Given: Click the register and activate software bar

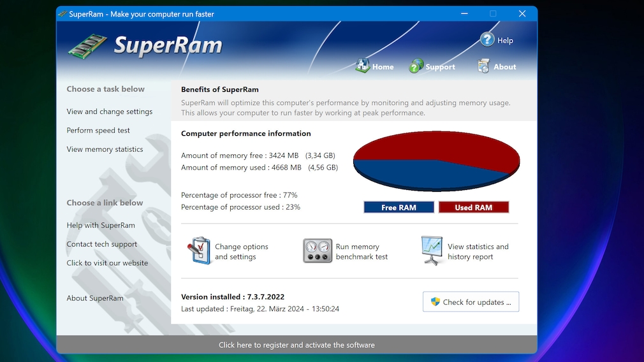Looking at the screenshot, I should pos(296,345).
